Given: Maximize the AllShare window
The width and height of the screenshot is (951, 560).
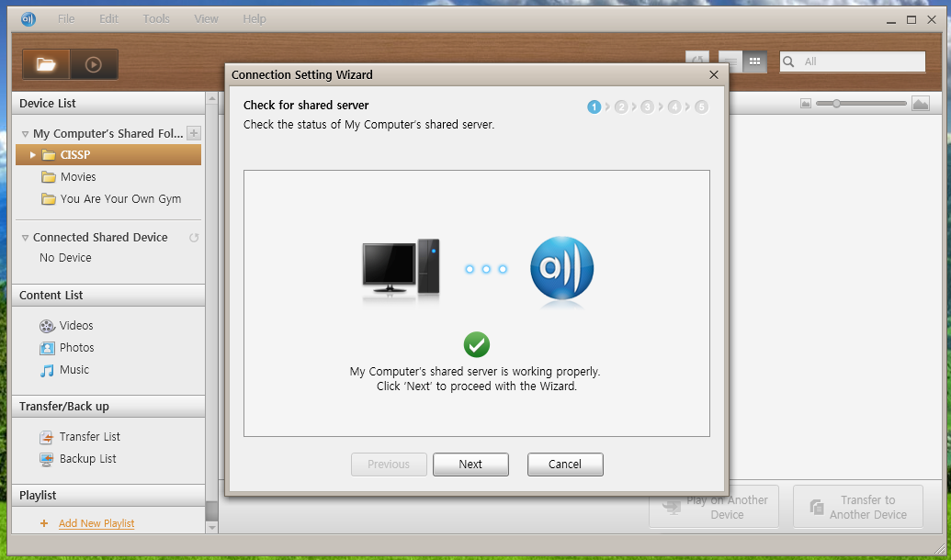Looking at the screenshot, I should click(x=911, y=20).
